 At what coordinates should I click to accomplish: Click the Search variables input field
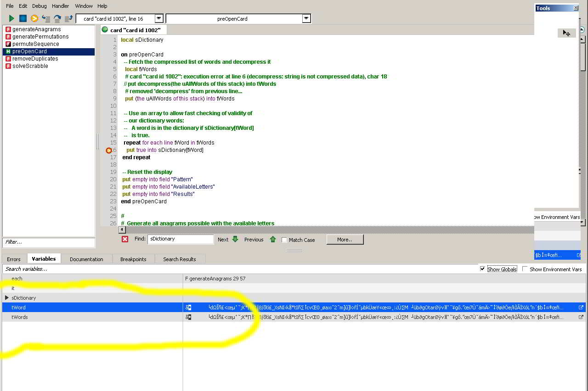(x=230, y=269)
